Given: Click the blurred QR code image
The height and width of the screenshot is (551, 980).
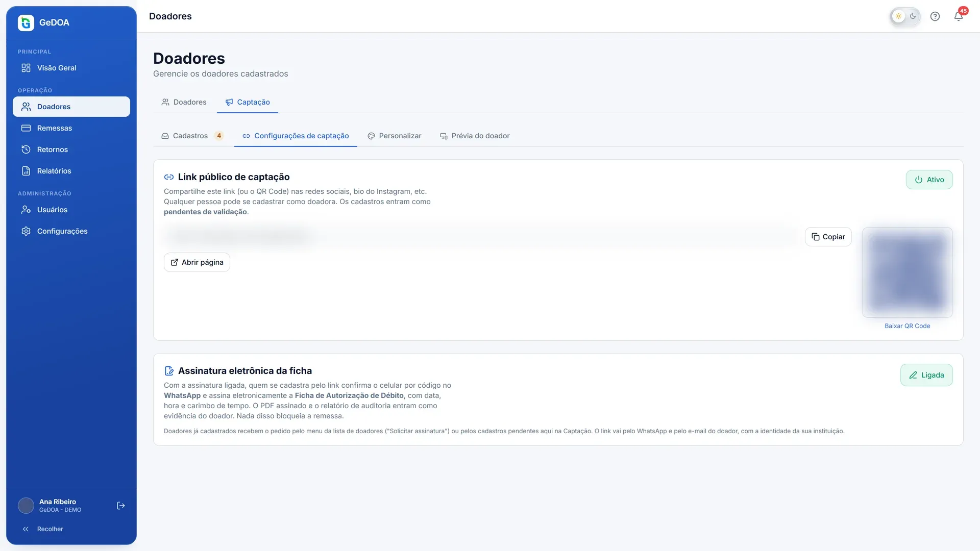Looking at the screenshot, I should pyautogui.click(x=907, y=272).
